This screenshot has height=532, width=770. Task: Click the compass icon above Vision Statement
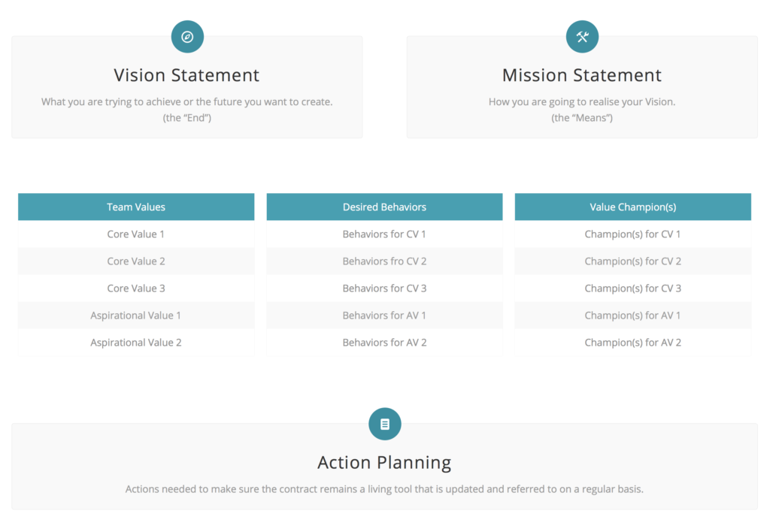[187, 37]
